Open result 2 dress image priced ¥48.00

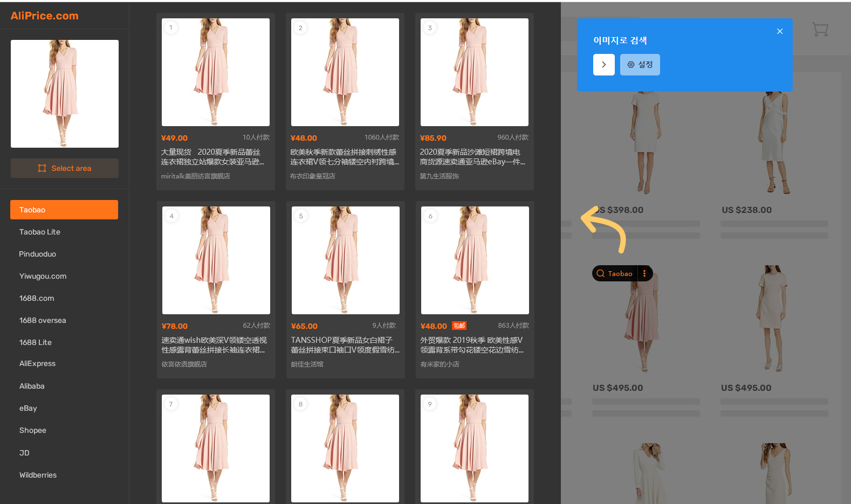345,72
